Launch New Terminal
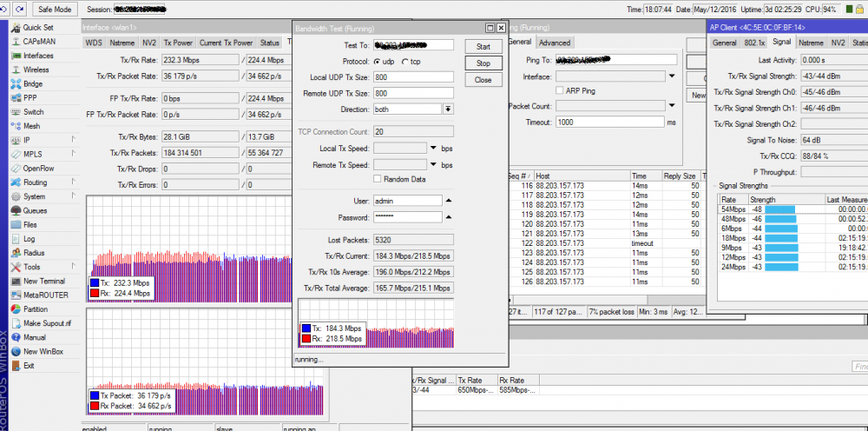Screen dimensions: 868x431 tap(43, 281)
